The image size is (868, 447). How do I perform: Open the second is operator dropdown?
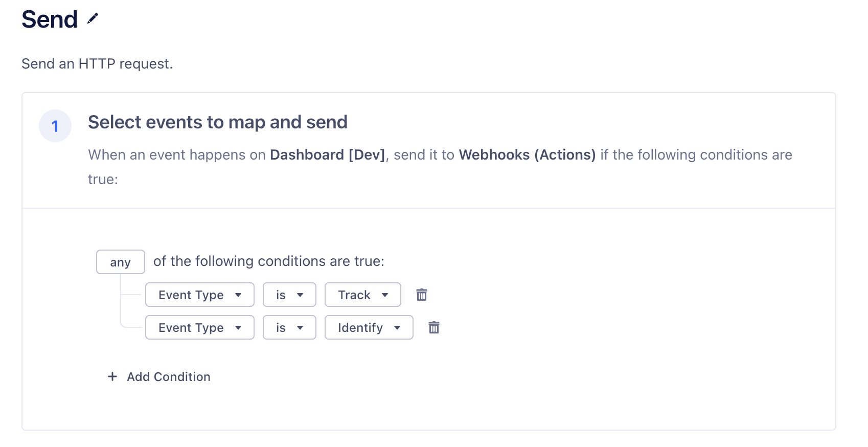coord(289,327)
